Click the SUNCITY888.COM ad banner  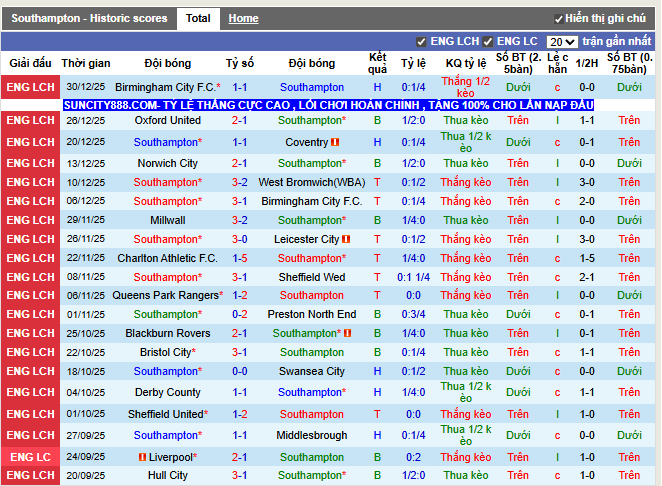coord(328,105)
